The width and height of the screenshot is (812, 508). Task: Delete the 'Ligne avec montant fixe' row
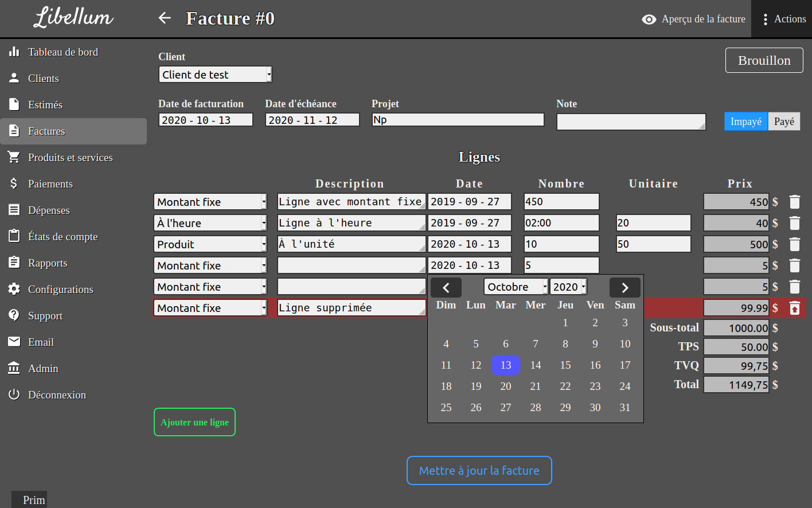tap(794, 202)
